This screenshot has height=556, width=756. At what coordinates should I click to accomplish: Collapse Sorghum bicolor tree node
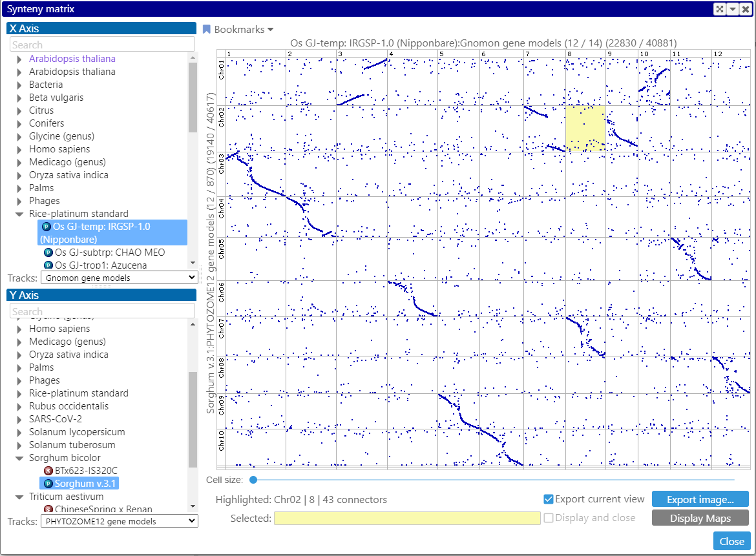click(19, 458)
